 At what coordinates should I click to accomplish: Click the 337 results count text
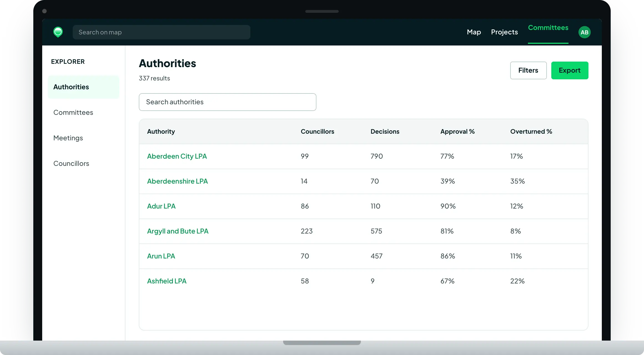[154, 78]
